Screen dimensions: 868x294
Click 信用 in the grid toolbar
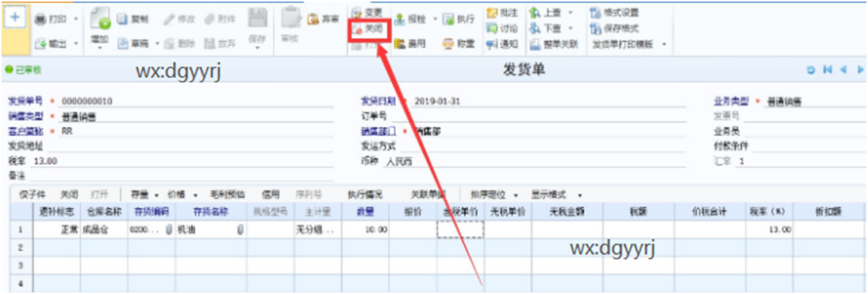coord(271,195)
